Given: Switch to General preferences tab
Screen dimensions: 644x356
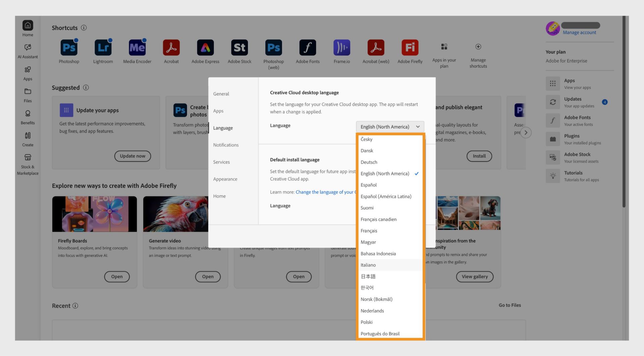Looking at the screenshot, I should pos(221,94).
